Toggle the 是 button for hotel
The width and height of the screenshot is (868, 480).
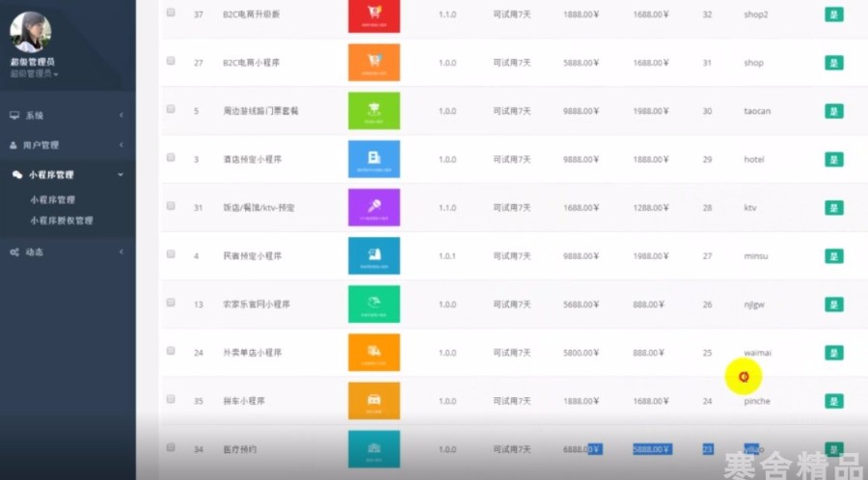(x=833, y=159)
